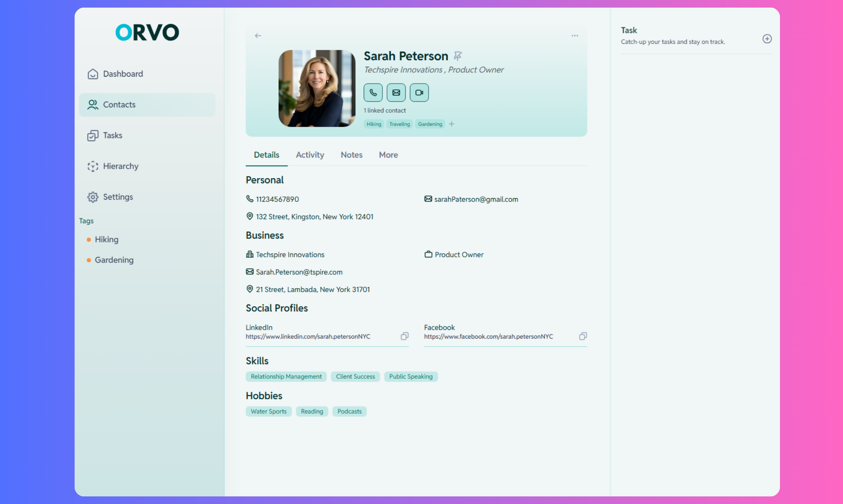Open Settings in the sidebar
This screenshot has width=843, height=504.
[147, 197]
